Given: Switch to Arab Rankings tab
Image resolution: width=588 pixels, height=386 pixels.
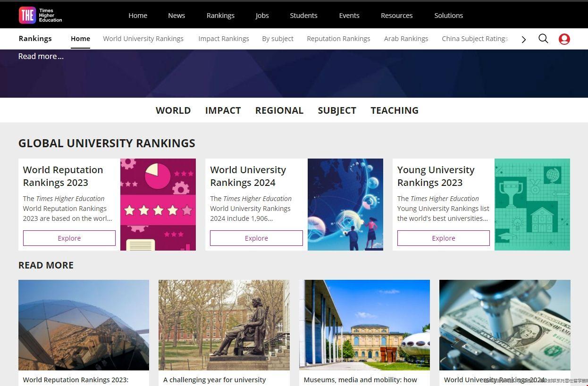Looking at the screenshot, I should pyautogui.click(x=406, y=39).
